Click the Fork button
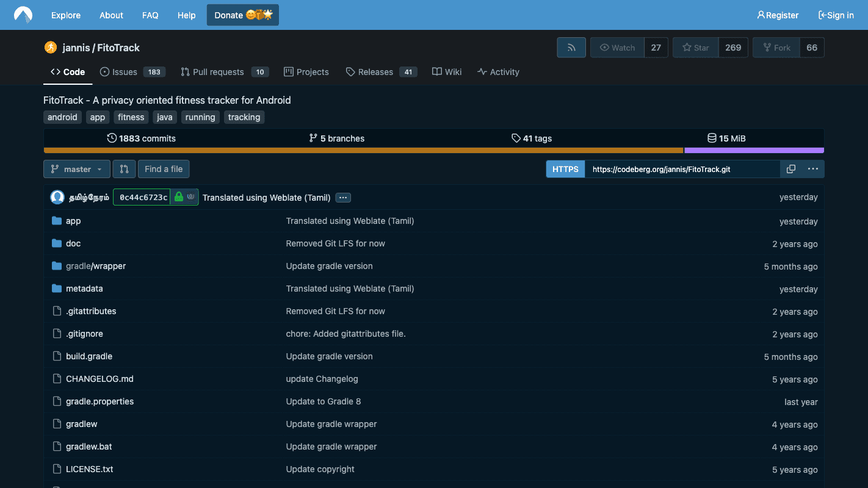 click(776, 48)
